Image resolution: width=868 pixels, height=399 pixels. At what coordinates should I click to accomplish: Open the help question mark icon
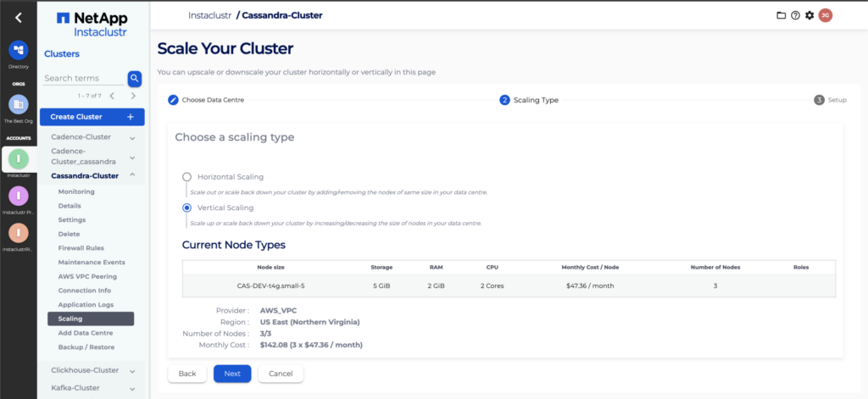[x=795, y=15]
